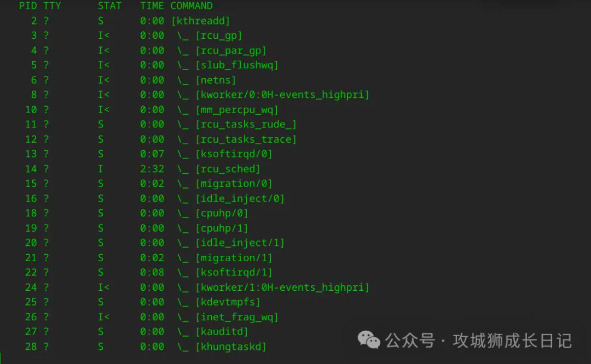Click the STAT column header
This screenshot has width=591, height=364.
110,6
